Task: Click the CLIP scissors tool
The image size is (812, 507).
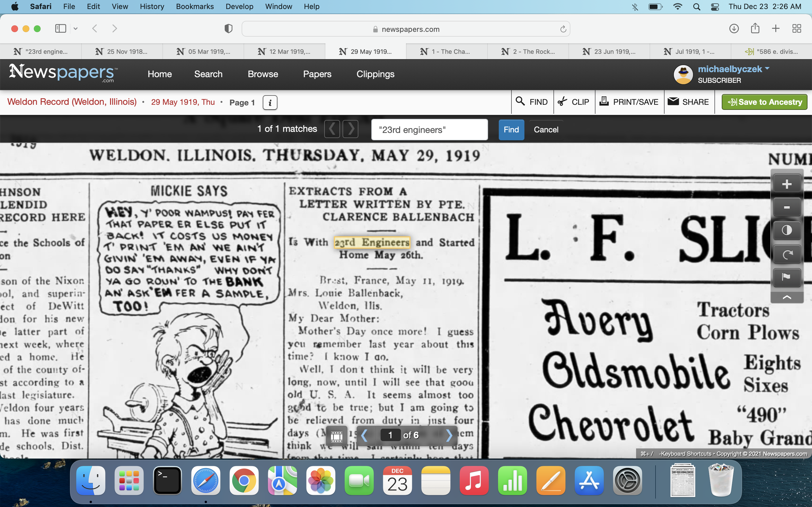Action: 574,102
